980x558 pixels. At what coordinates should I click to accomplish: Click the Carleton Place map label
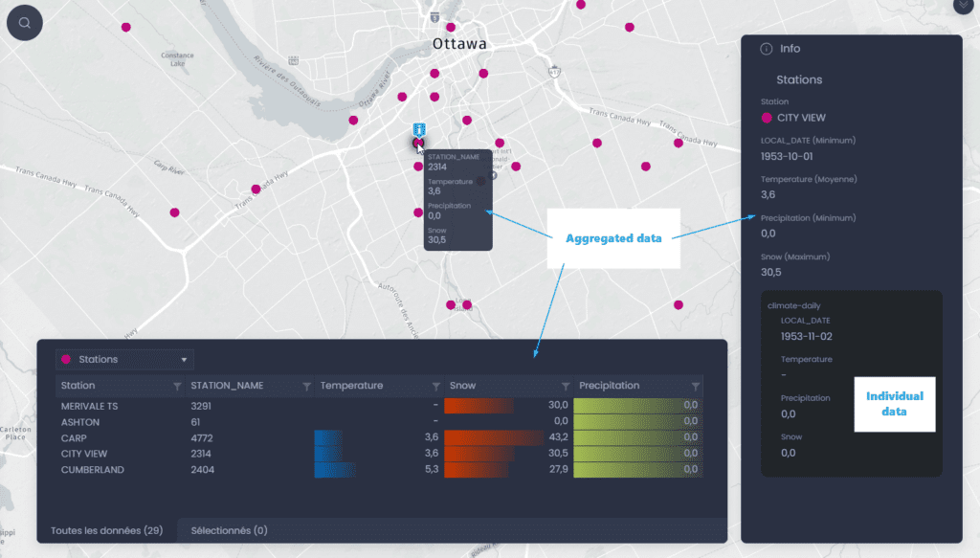[15, 433]
